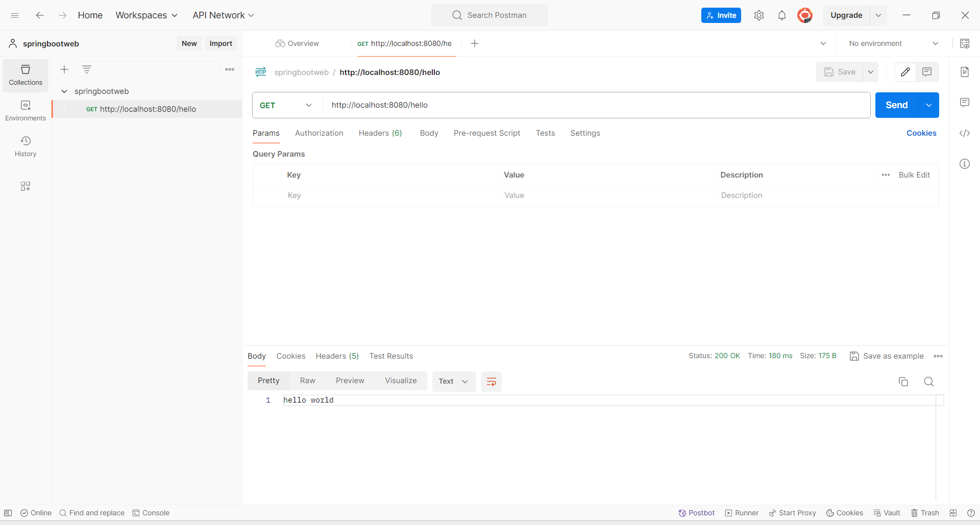Screen dimensions: 980x525
Task: Create a new collection with the plus icon
Action: tap(64, 69)
